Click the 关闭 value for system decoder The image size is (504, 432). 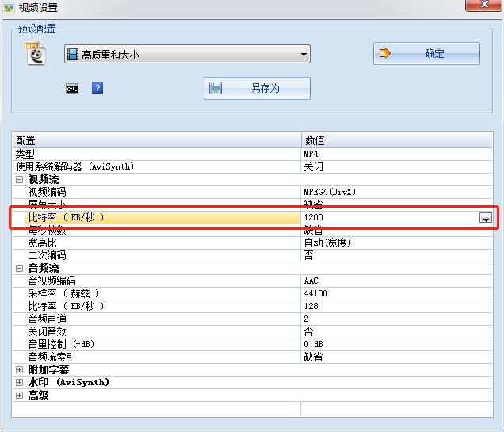click(x=397, y=166)
